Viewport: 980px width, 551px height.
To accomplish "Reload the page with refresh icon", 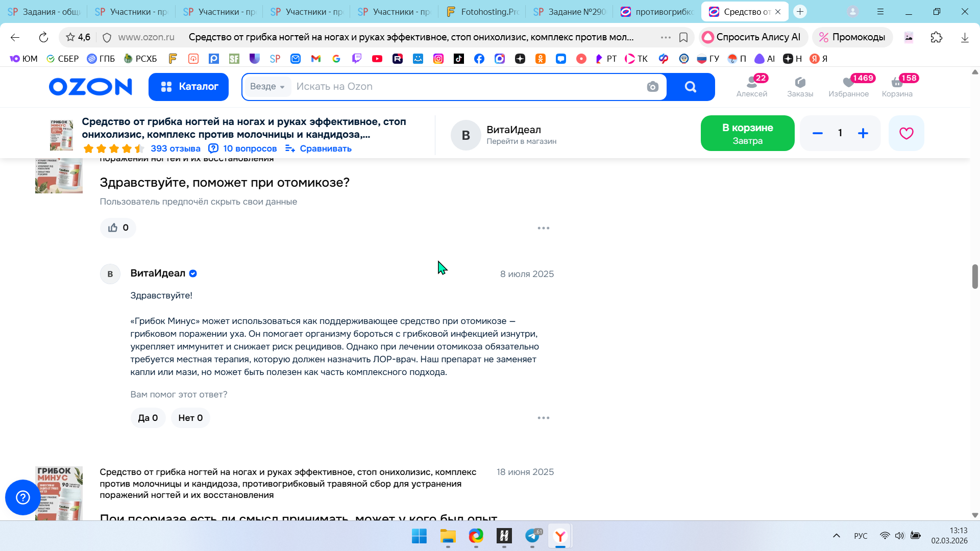I will point(43,37).
